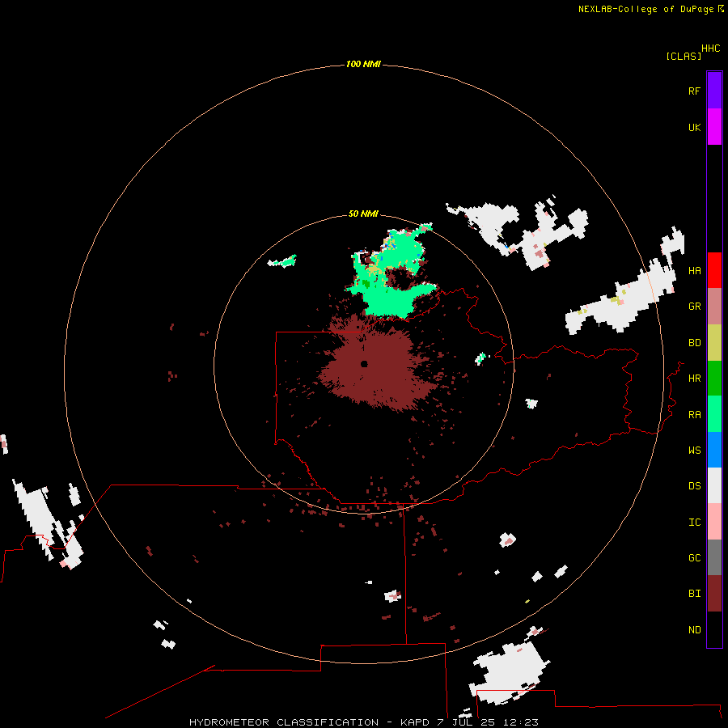728x728 pixels.
Task: Click the Hydrometeor Classification KAPD title text
Action: 363,722
